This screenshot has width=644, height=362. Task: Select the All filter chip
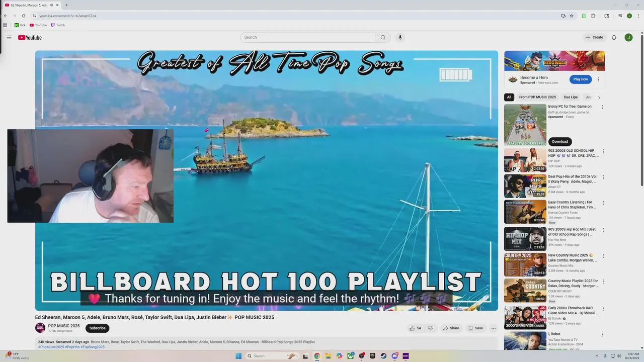point(509,97)
